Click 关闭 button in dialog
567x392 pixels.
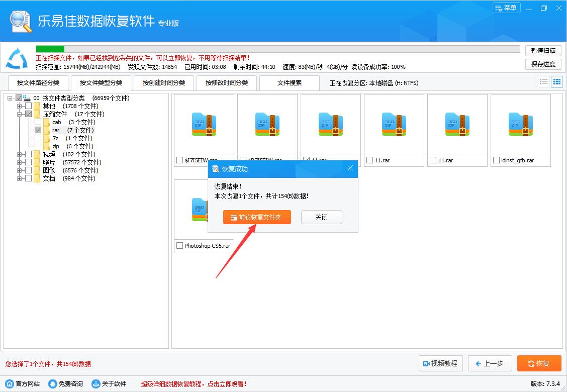point(322,217)
